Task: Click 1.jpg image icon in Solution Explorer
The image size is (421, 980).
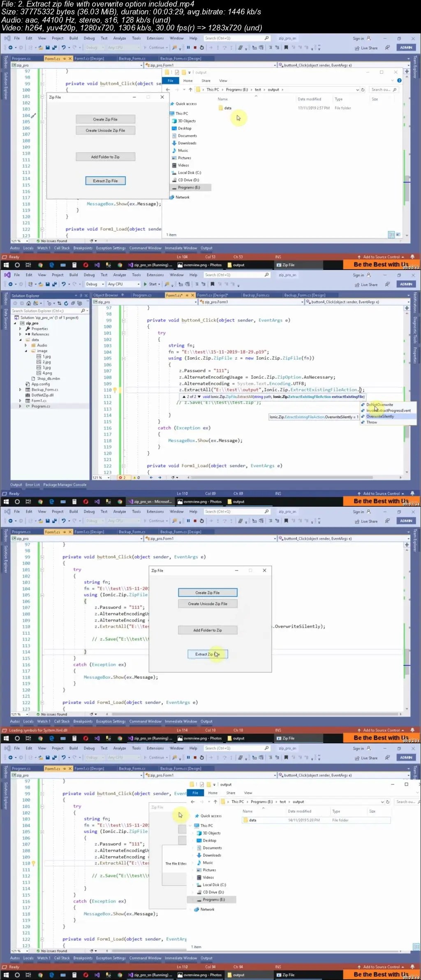Action: click(39, 356)
